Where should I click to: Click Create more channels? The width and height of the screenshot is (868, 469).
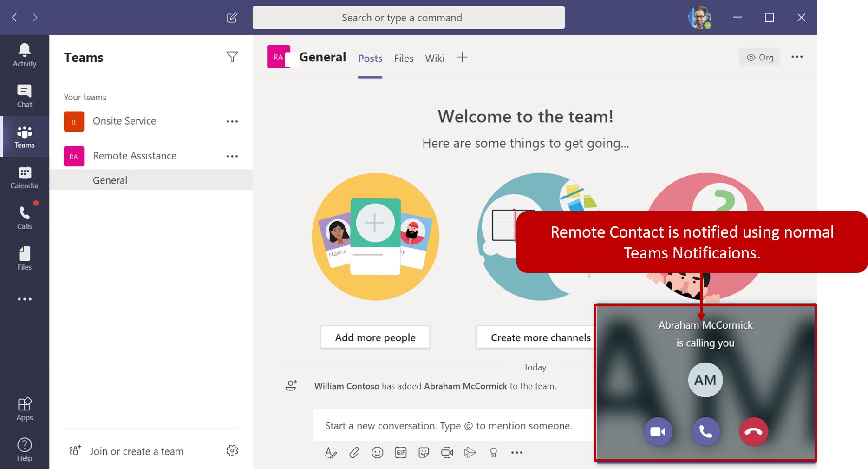pyautogui.click(x=535, y=337)
